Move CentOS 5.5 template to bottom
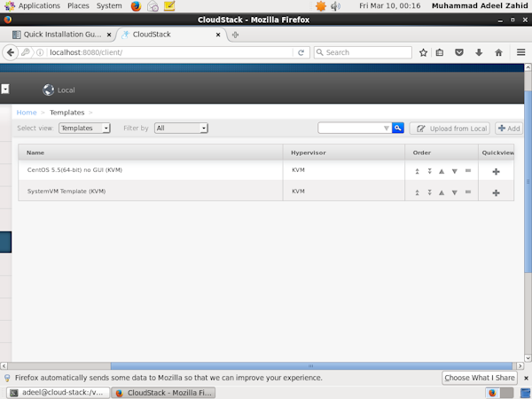Image resolution: width=532 pixels, height=399 pixels. (429, 171)
